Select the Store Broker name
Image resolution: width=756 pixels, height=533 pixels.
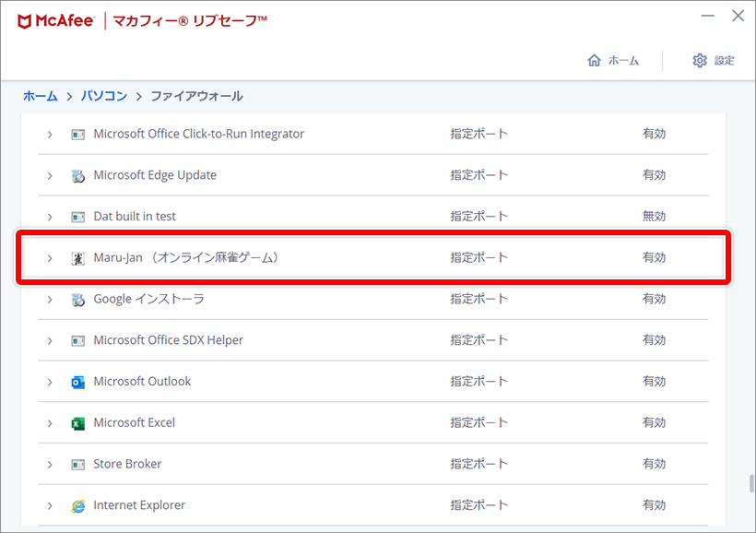tap(127, 464)
